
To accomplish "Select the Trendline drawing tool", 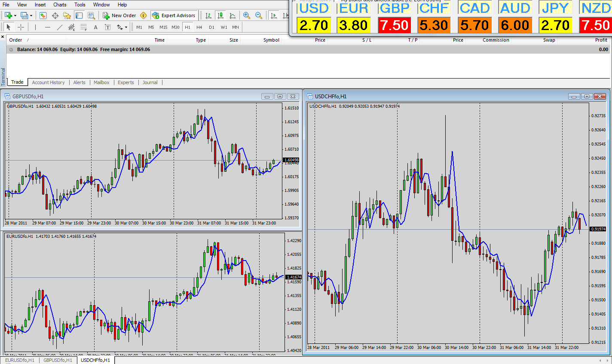I will pos(60,27).
